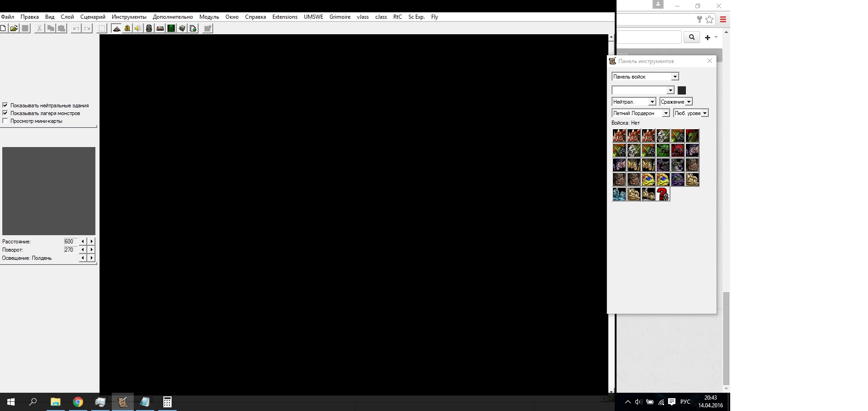Activate the dashed-rectangle selection tool
Image resolution: width=868 pixels, height=411 pixels.
click(102, 28)
